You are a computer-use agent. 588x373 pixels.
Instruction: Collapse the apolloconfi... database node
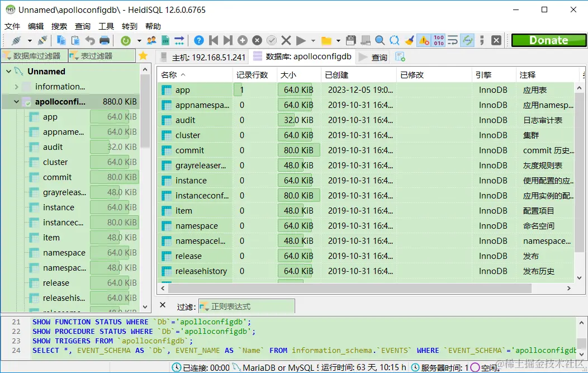coord(17,102)
